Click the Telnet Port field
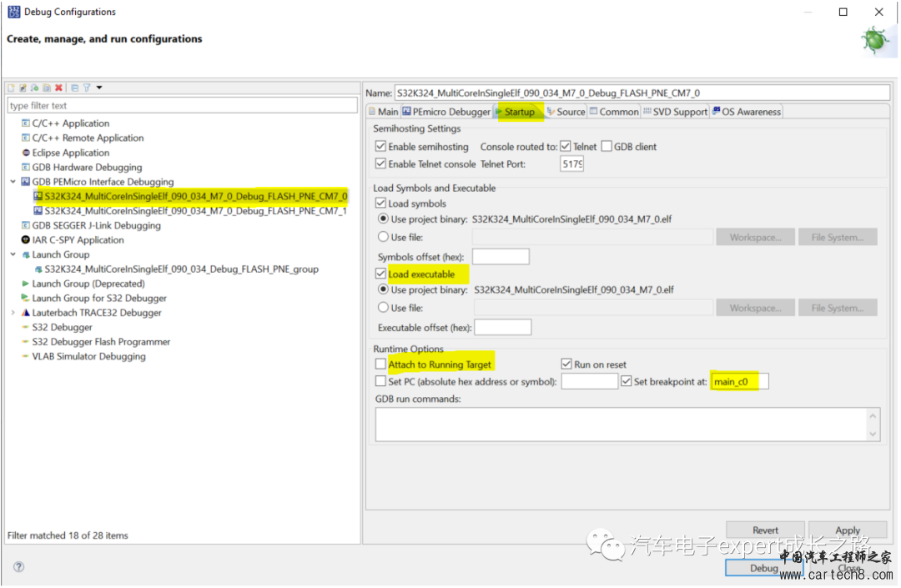 571,164
